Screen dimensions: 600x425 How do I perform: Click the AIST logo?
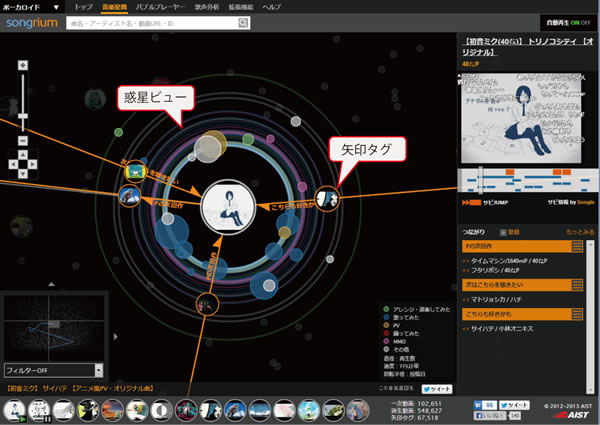571,415
